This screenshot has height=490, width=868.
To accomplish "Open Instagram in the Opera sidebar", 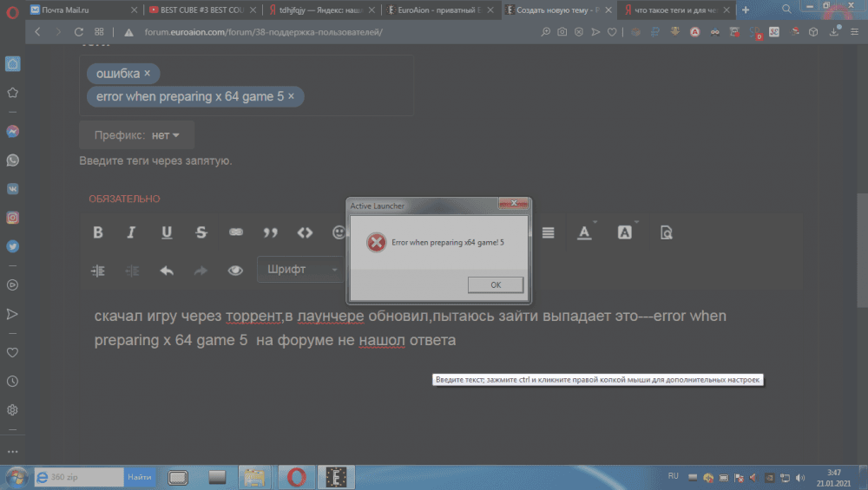I will pyautogui.click(x=13, y=218).
